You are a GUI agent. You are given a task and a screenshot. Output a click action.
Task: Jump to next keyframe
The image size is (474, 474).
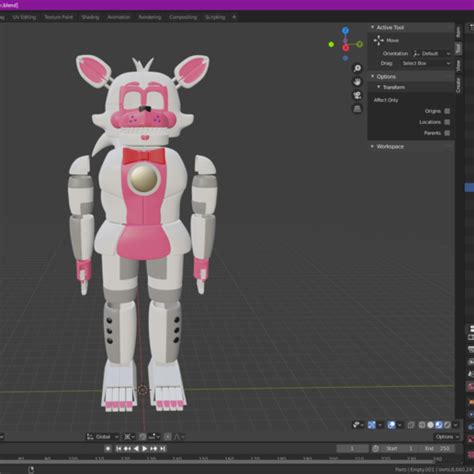[154, 449]
